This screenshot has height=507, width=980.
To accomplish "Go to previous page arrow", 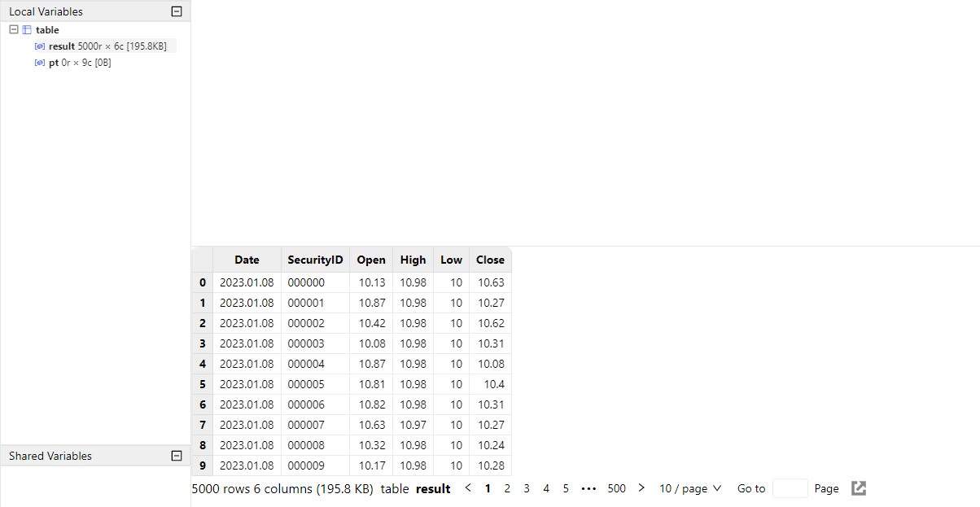I will click(468, 488).
